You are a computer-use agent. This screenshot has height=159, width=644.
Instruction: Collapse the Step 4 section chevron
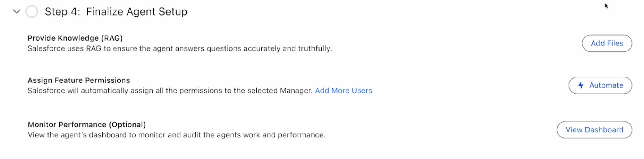pyautogui.click(x=17, y=12)
